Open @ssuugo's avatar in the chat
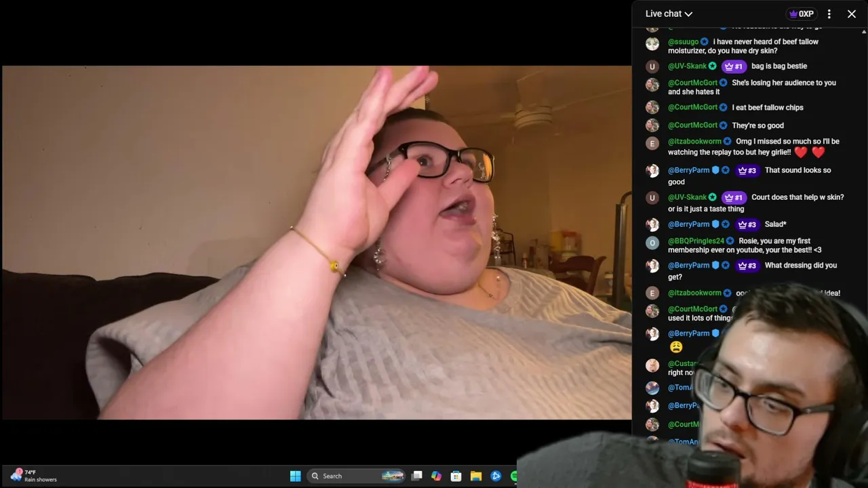The height and width of the screenshot is (488, 868). tap(652, 43)
